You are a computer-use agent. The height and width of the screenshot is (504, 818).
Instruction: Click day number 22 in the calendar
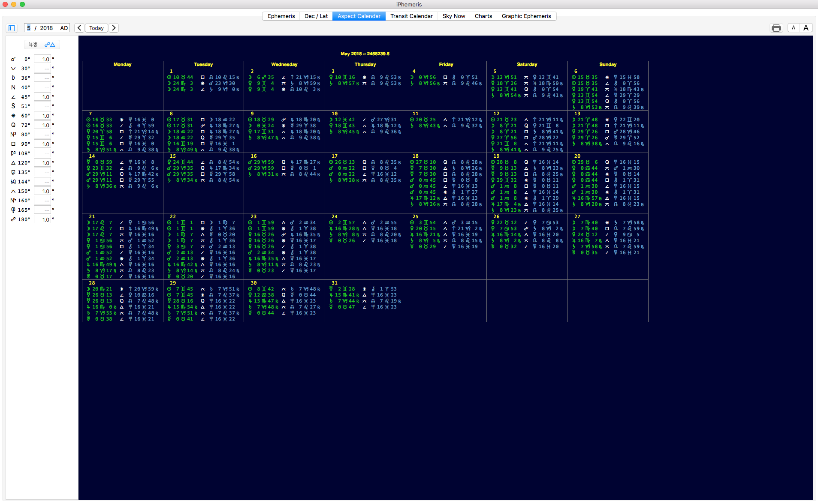173,216
